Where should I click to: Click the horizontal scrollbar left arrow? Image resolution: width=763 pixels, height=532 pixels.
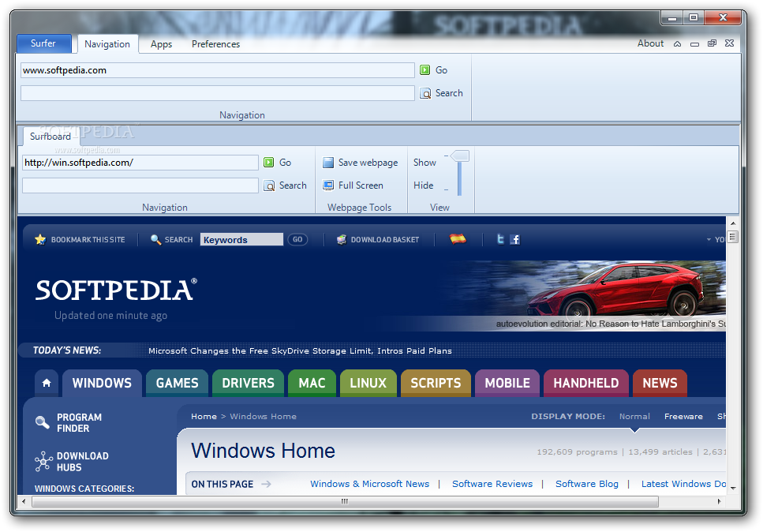[24, 501]
